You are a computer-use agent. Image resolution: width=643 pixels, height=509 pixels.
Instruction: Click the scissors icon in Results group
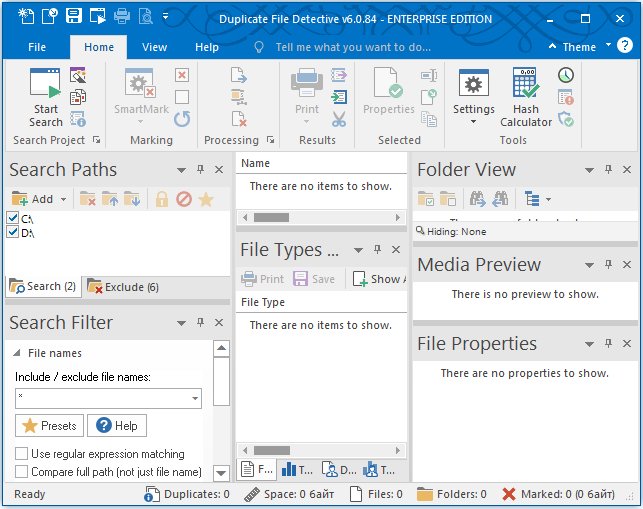(x=339, y=119)
